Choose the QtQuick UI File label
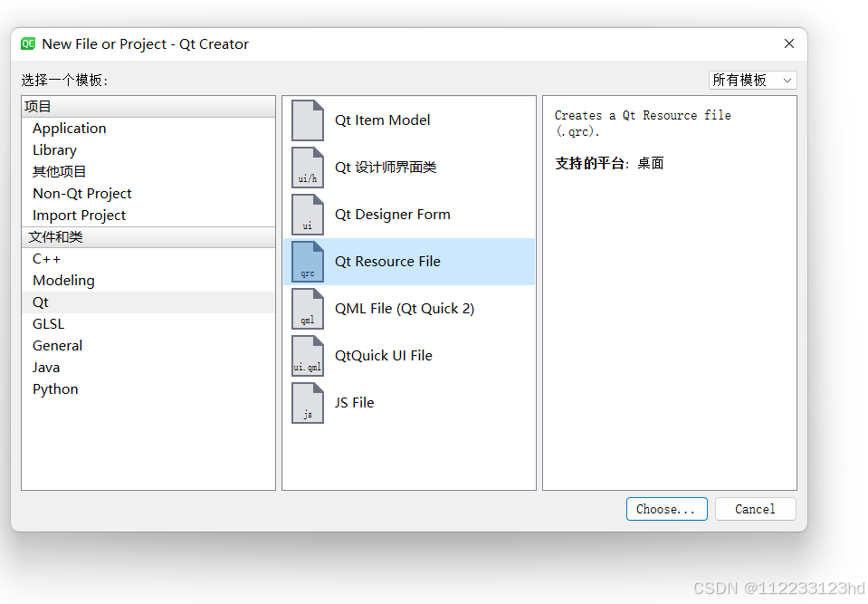This screenshot has width=868, height=604. click(x=384, y=355)
